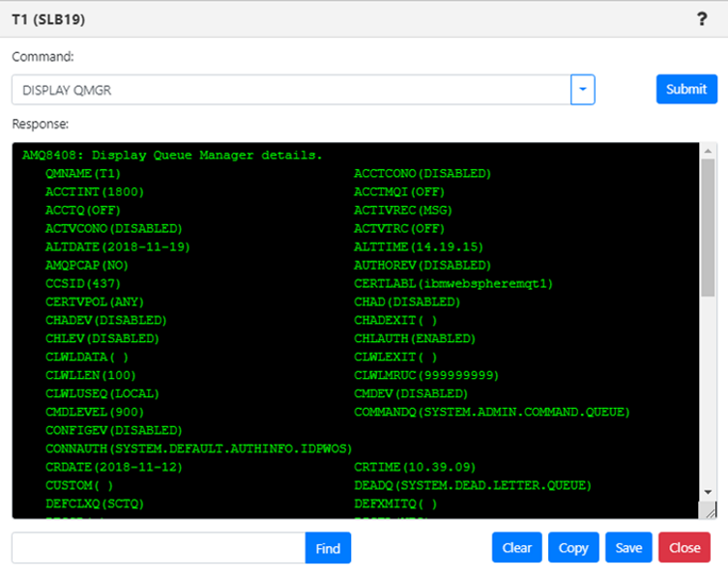Click the CERTVPOL(ANY) entry
The width and height of the screenshot is (728, 577).
point(94,302)
